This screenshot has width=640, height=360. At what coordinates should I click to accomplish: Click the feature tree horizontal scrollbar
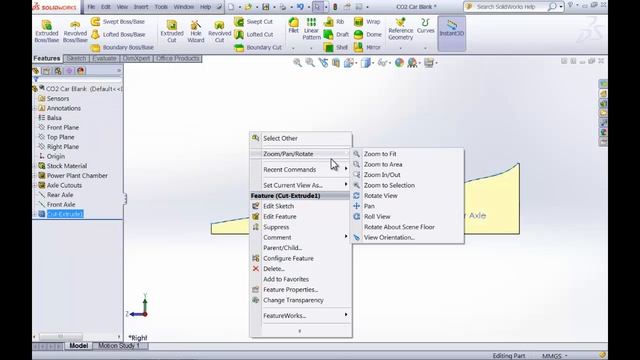point(77,337)
